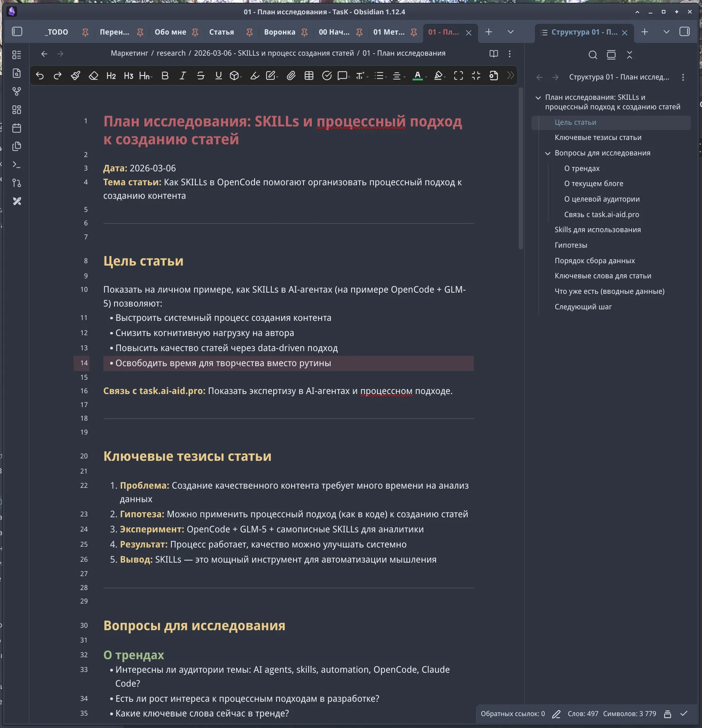Toggle reading view book icon

(x=494, y=54)
